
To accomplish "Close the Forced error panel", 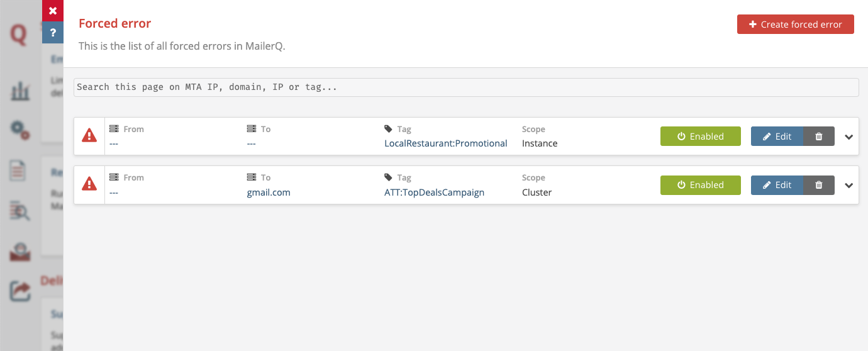I will 53,11.
